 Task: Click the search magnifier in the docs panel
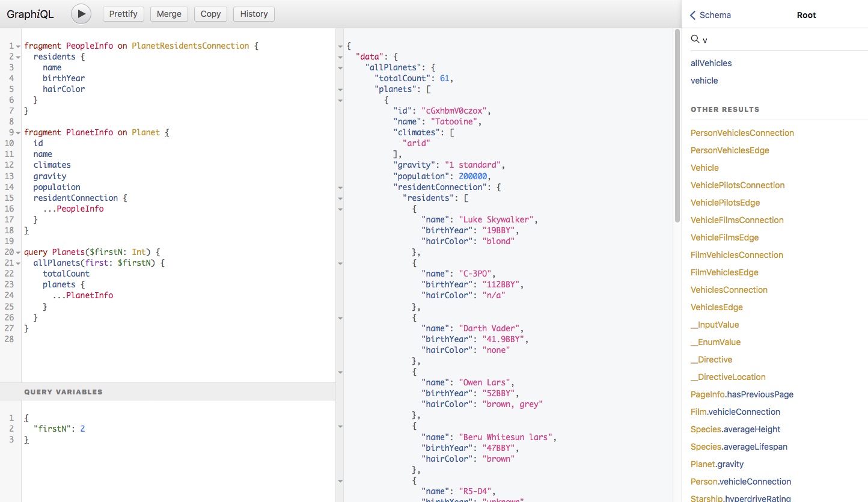pyautogui.click(x=697, y=39)
